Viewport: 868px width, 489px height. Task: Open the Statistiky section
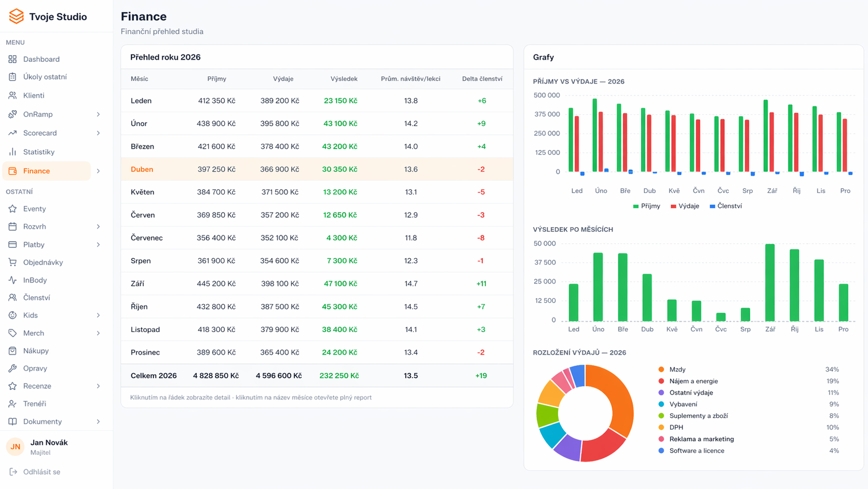point(39,152)
